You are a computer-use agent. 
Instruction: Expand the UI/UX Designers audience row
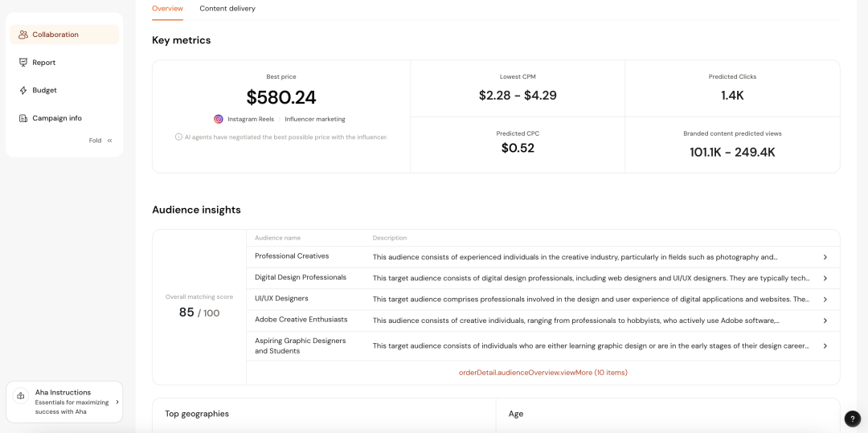pos(825,299)
